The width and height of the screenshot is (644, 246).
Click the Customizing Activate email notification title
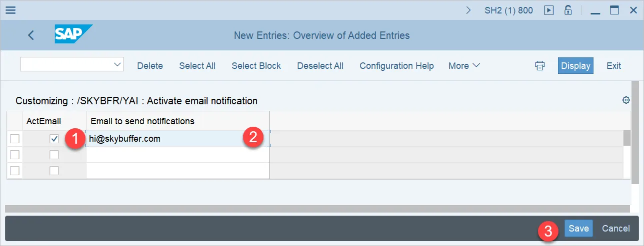(136, 101)
